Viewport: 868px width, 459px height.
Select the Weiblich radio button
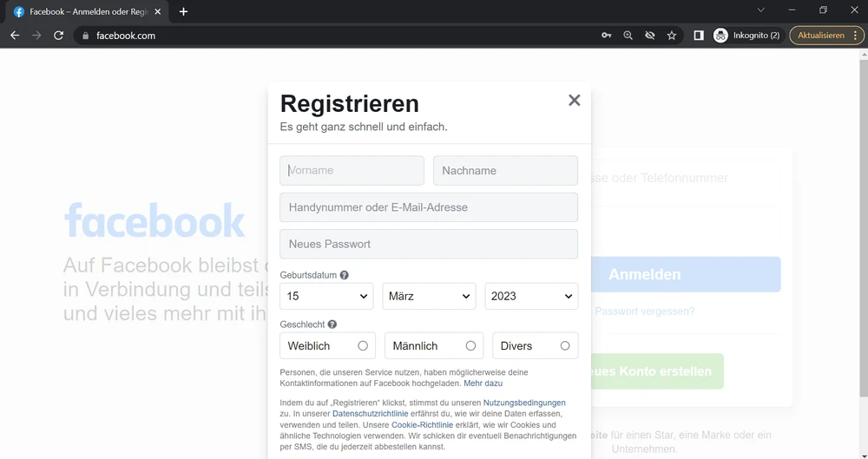(363, 345)
